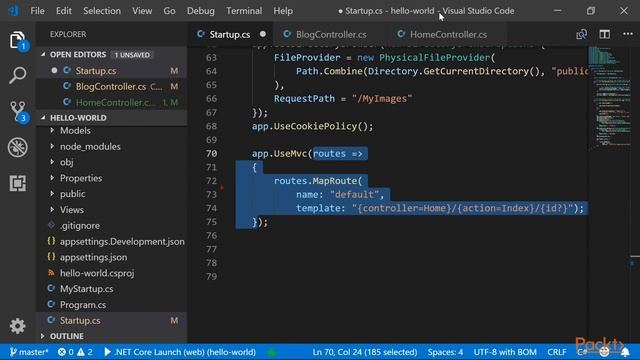Image resolution: width=640 pixels, height=360 pixels.
Task: Click the code minimap overview
Action: pos(609,98)
